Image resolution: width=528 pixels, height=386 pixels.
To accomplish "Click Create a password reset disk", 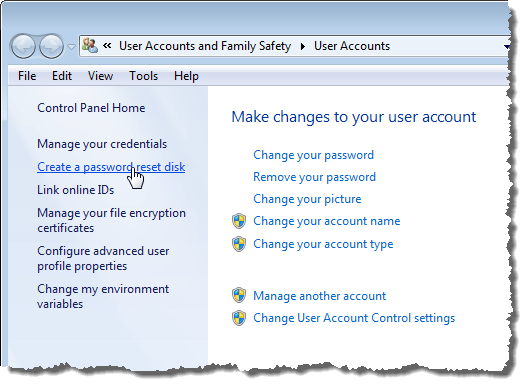I will point(111,167).
